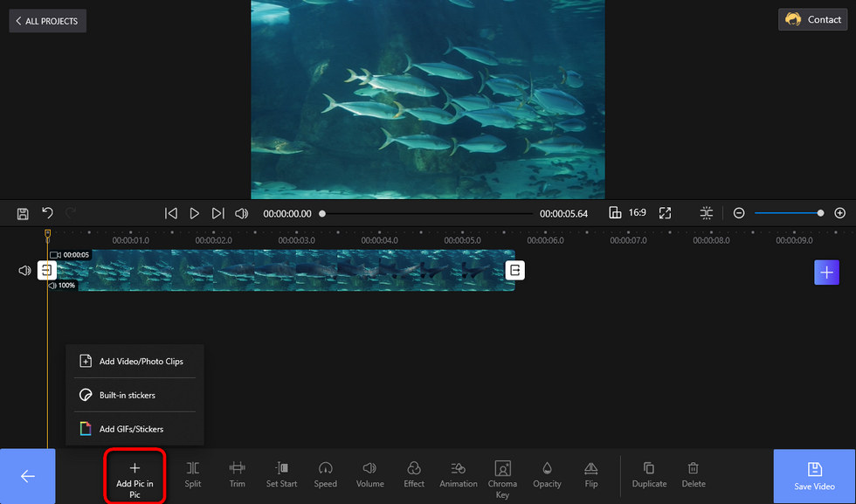Click the fish video clip on timeline

281,270
